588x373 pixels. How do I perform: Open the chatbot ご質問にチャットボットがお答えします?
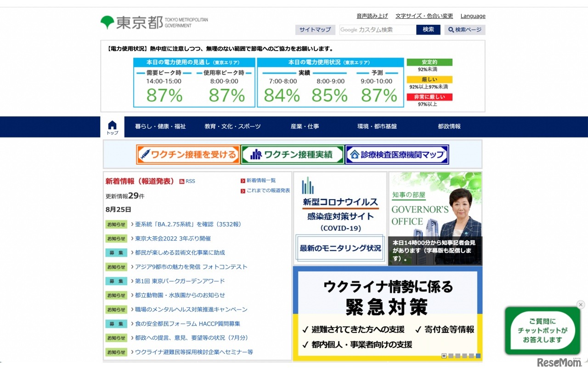click(x=543, y=331)
